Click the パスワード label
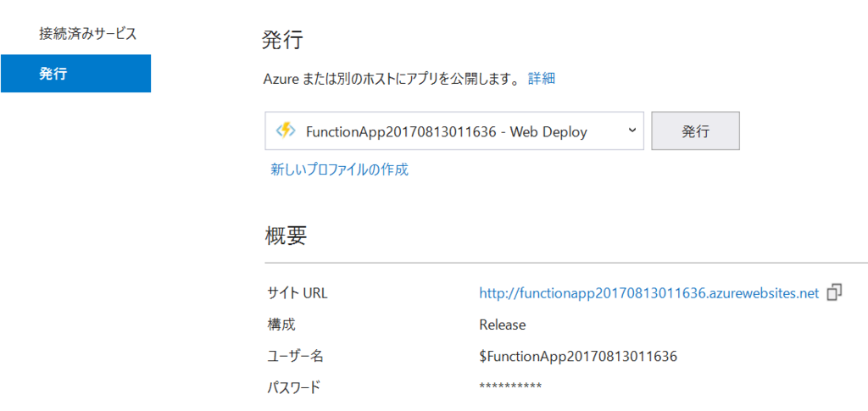 click(x=293, y=388)
